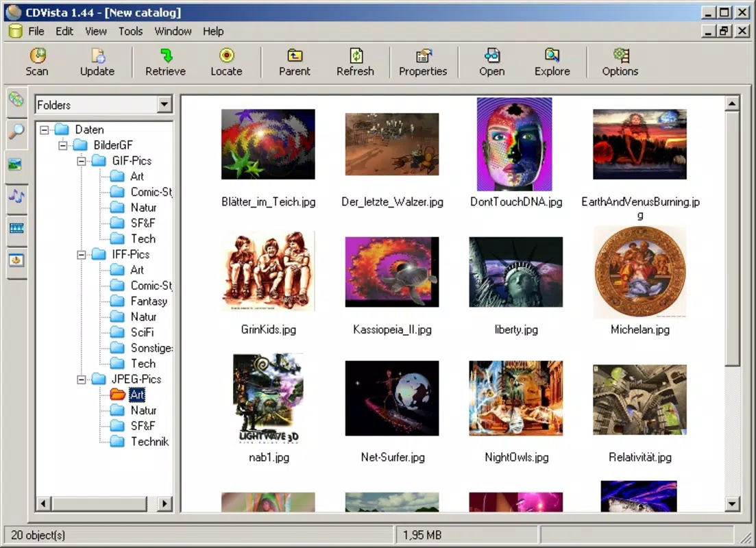Select the liberty.jpg thumbnail
The width and height of the screenshot is (756, 548).
point(516,272)
